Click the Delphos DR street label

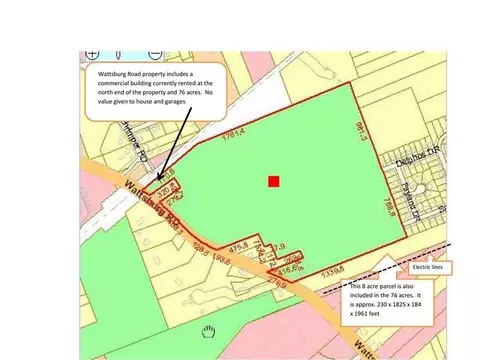click(418, 157)
